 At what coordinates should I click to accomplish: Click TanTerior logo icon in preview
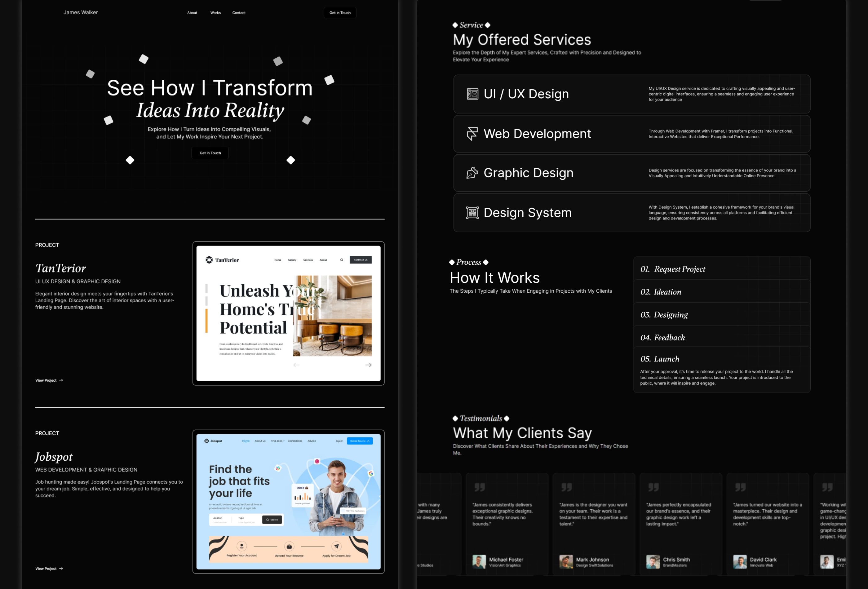click(x=209, y=260)
